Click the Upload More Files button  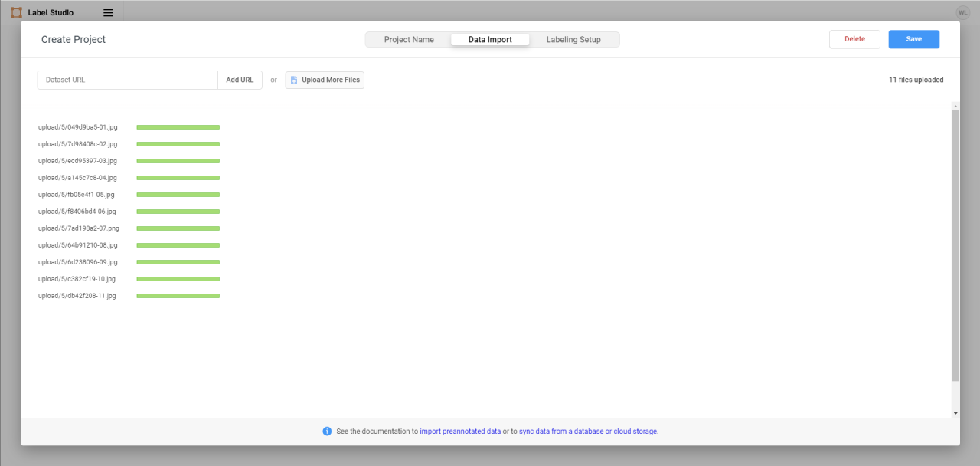(x=325, y=80)
